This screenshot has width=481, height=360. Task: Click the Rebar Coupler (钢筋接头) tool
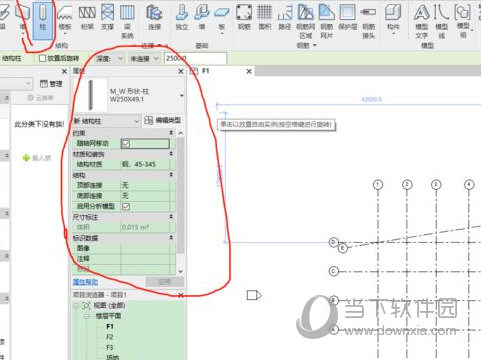[368, 21]
